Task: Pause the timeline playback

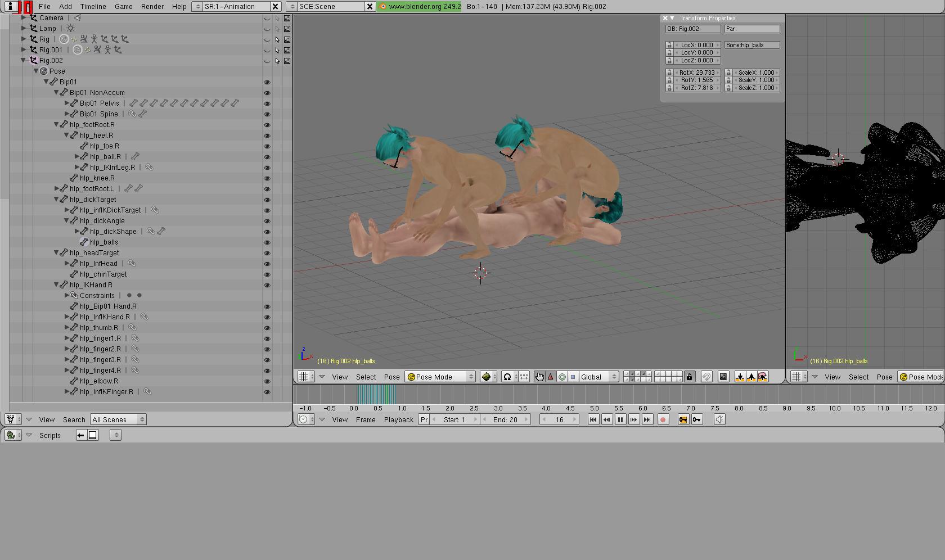Action: [620, 419]
